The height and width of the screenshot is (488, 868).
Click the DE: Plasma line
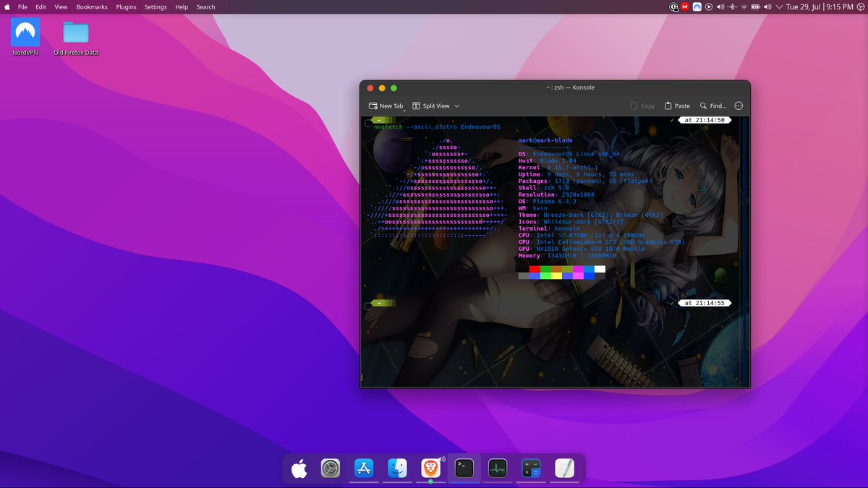click(548, 202)
